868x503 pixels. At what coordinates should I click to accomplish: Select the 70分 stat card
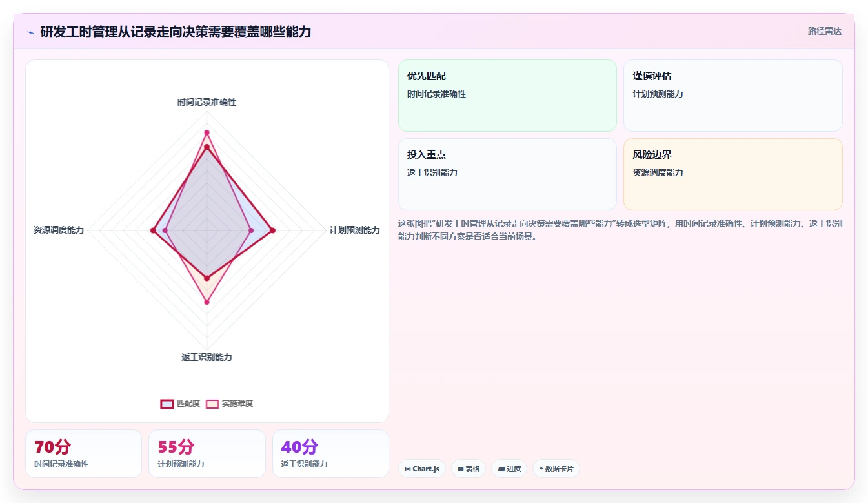pos(83,453)
